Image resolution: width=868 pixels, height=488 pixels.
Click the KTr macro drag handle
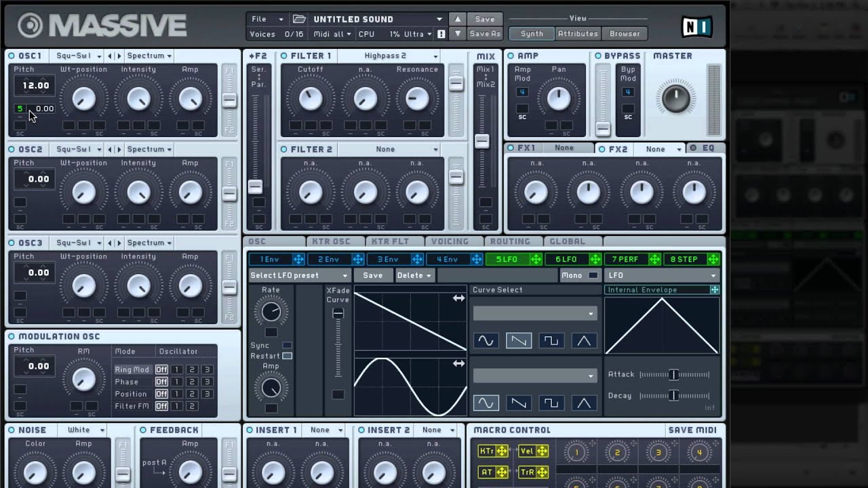502,451
